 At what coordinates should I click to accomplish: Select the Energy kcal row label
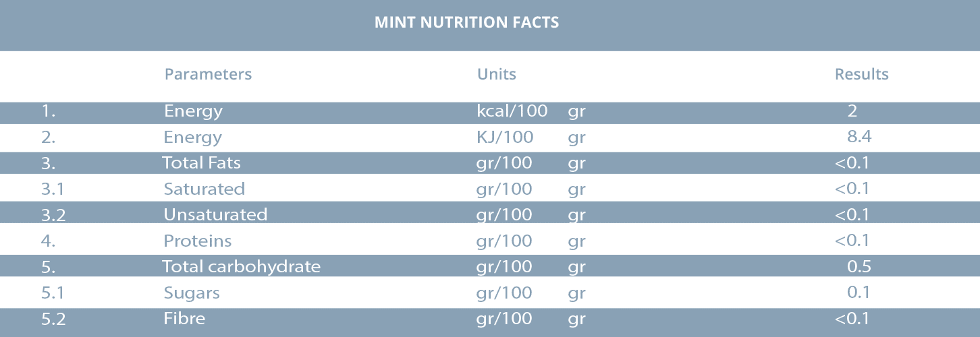[193, 112]
